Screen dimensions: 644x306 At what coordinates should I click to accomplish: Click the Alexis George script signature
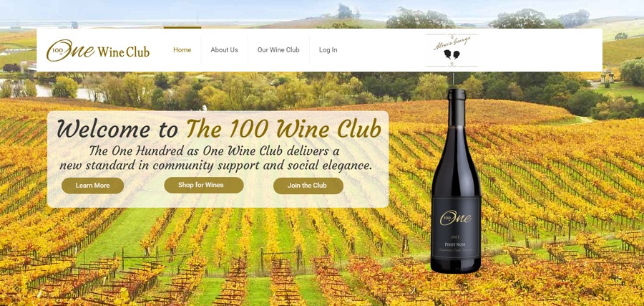click(452, 42)
